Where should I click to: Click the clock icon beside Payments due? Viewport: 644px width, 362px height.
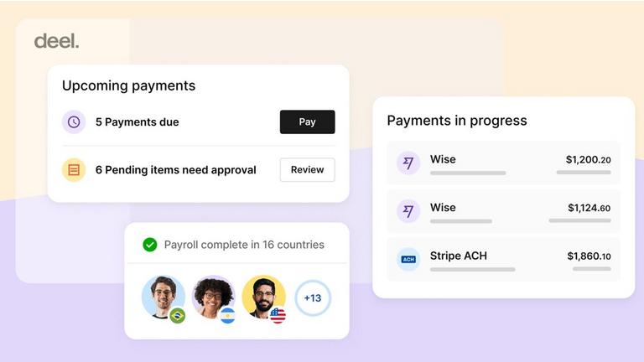(74, 122)
